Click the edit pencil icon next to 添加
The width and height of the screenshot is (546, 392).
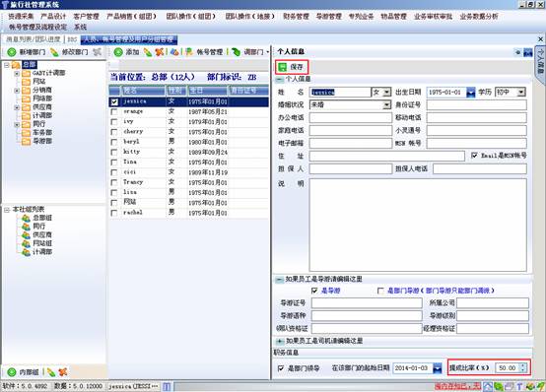click(148, 52)
